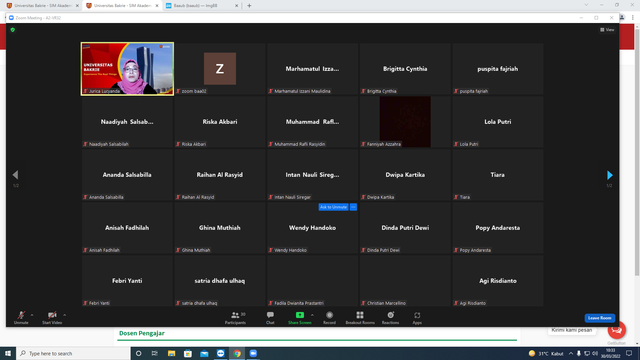Select Brigitta Cynthia participant tile
The width and height of the screenshot is (640, 360).
pos(405,69)
